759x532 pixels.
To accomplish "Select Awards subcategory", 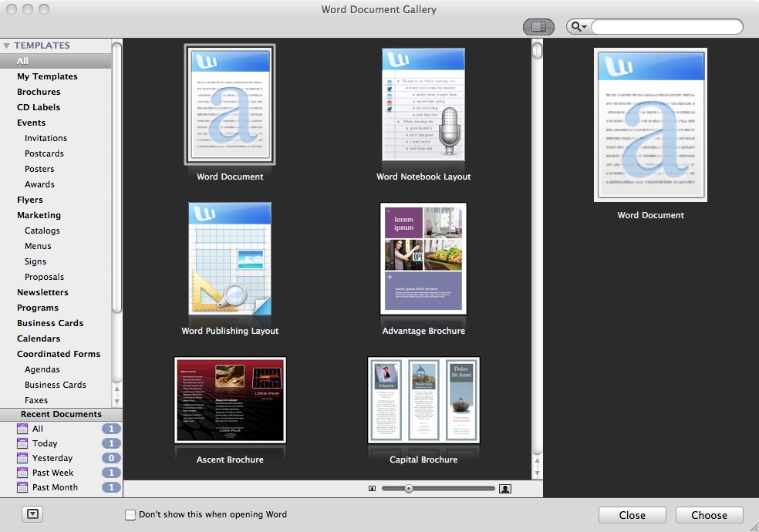I will point(39,185).
